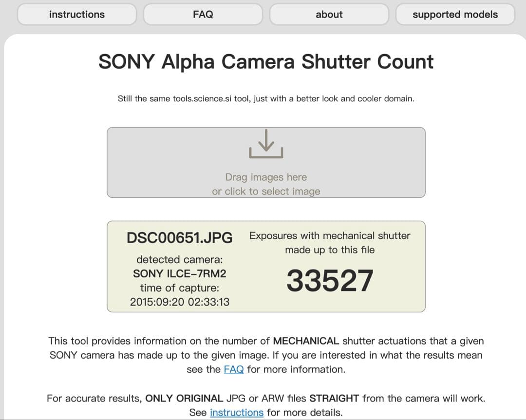Select the 'Drag images here' upload area

point(266,177)
